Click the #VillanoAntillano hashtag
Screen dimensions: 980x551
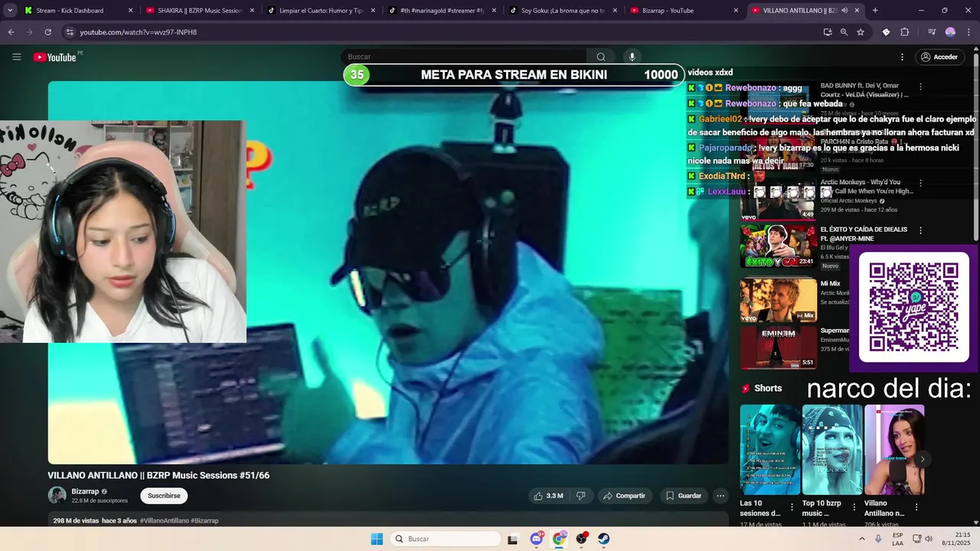pos(164,520)
